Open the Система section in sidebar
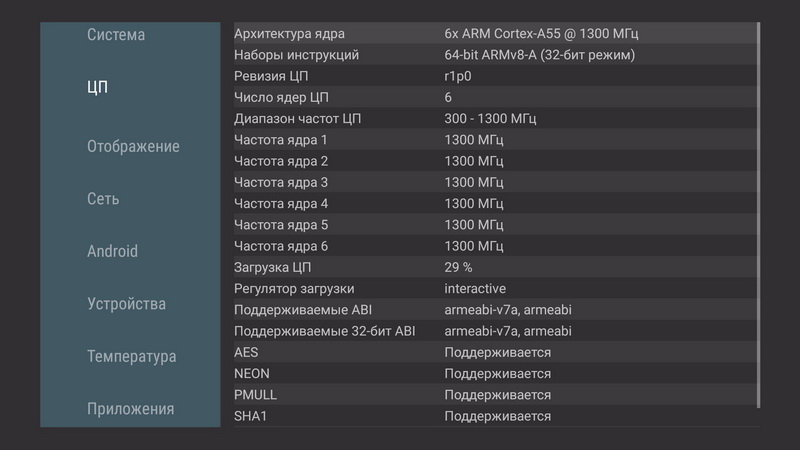 116,35
